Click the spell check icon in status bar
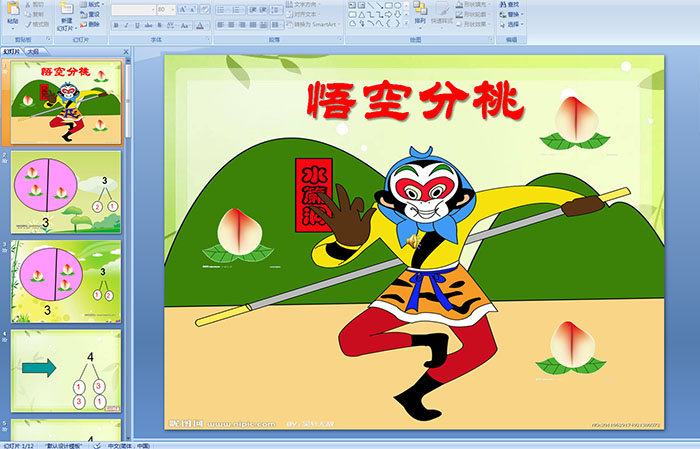 [x=97, y=445]
